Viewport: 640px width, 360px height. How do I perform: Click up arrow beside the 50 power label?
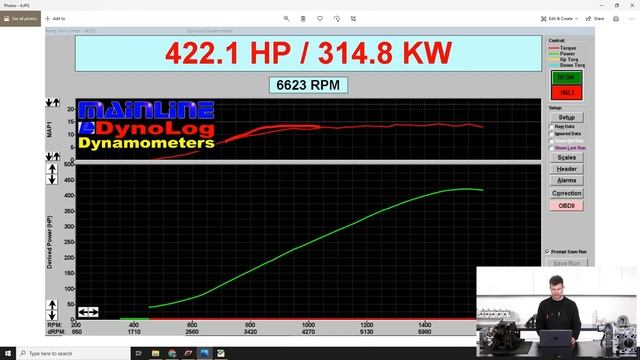coord(52,305)
